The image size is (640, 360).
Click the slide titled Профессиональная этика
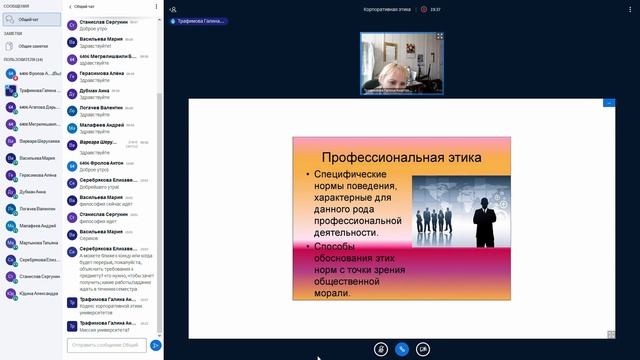click(402, 218)
